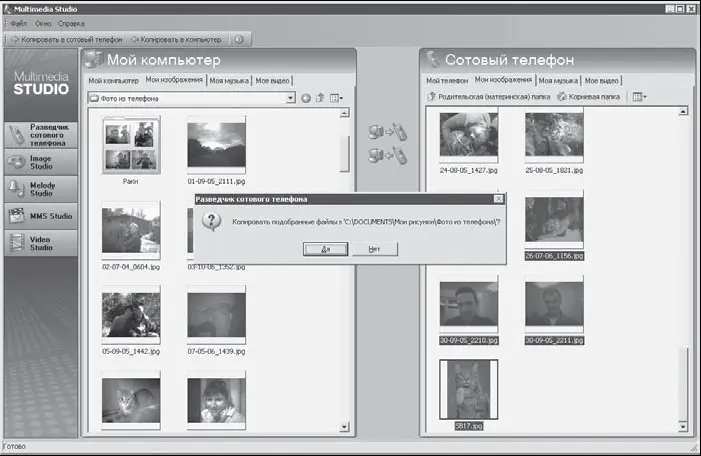
Task: Click file name 03-10-06_1352.jpg
Action: pyautogui.click(x=216, y=267)
